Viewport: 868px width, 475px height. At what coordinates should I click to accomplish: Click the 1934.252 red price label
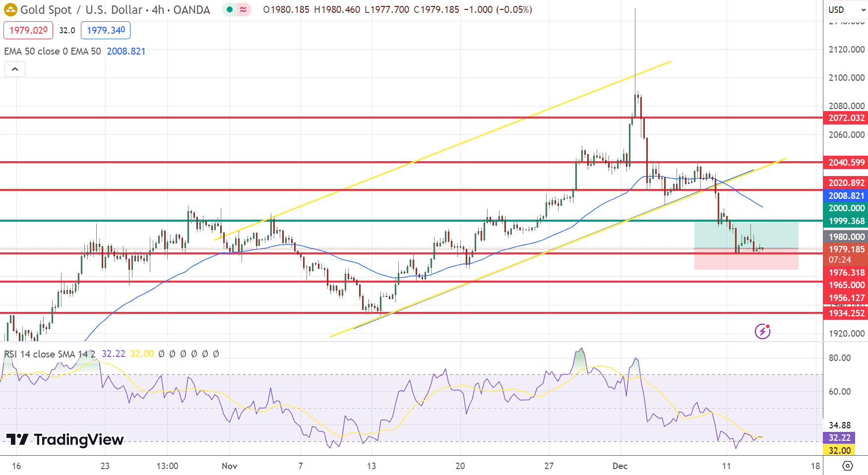click(846, 313)
